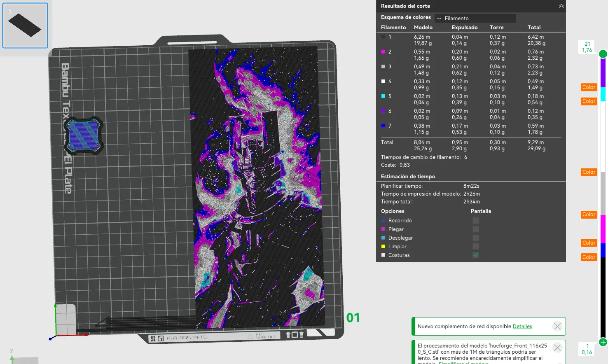608x364 pixels.
Task: Click the Filamento column header
Action: pos(393,28)
